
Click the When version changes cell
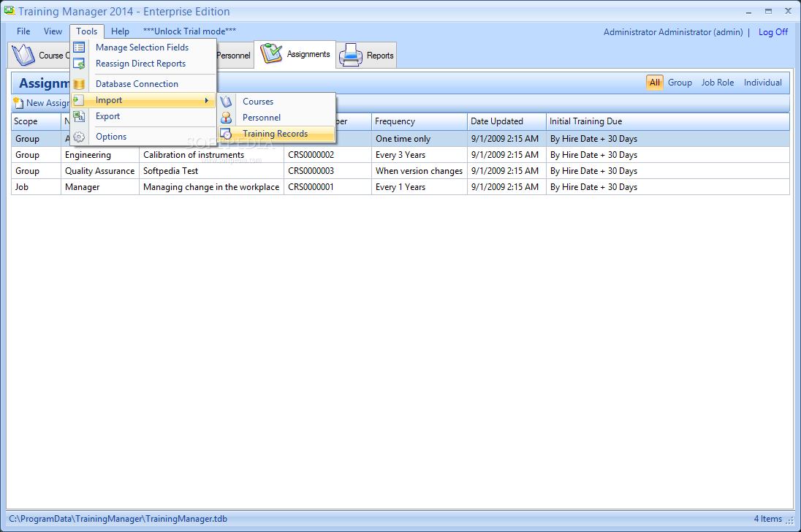tap(419, 171)
